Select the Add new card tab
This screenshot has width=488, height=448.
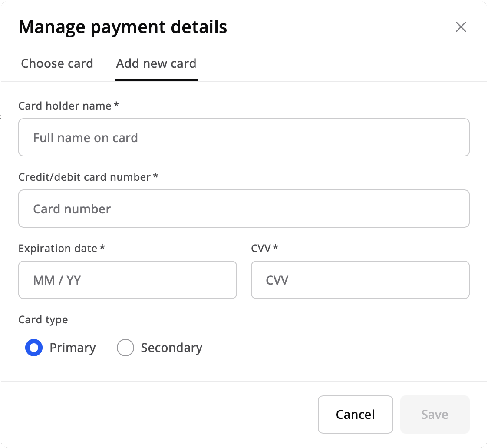pyautogui.click(x=156, y=64)
